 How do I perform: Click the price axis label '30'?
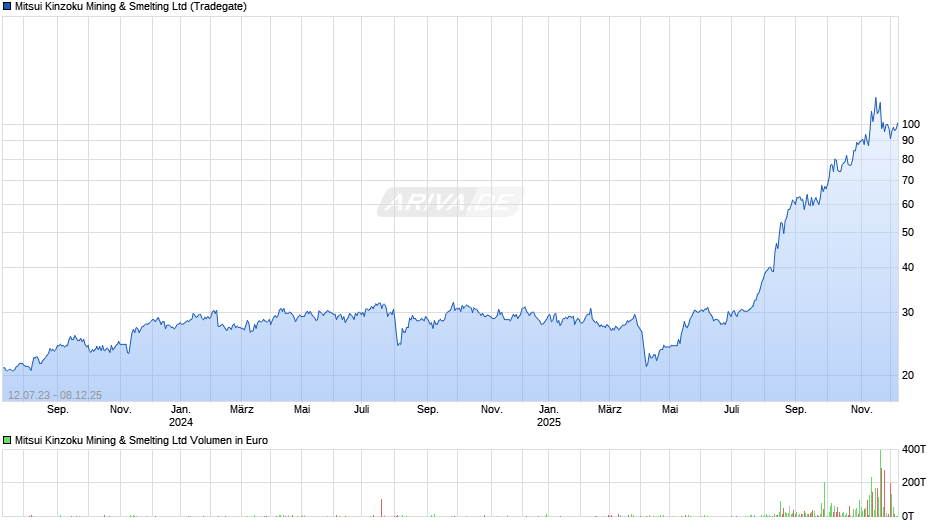(908, 312)
